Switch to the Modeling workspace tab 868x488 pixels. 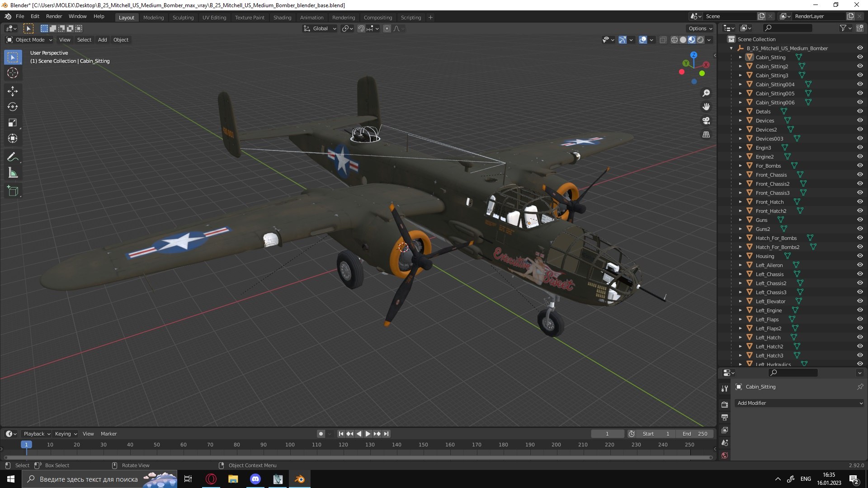tap(153, 18)
